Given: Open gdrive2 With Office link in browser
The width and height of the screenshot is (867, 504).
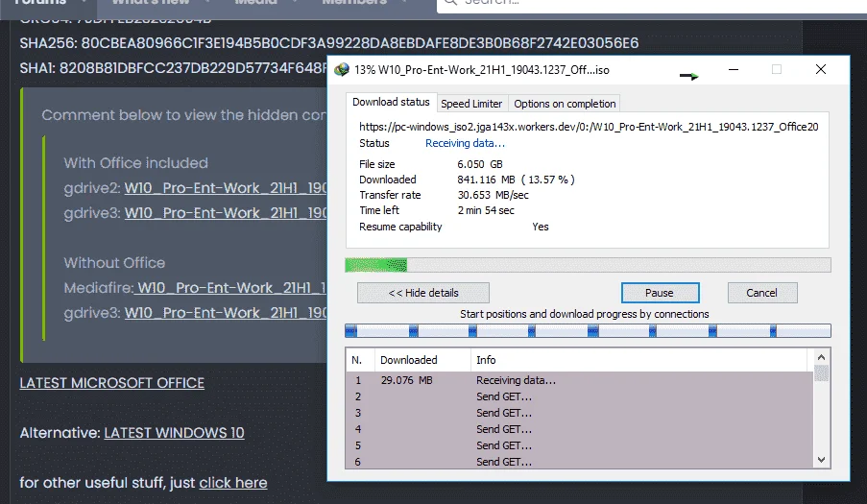Looking at the screenshot, I should (226, 188).
